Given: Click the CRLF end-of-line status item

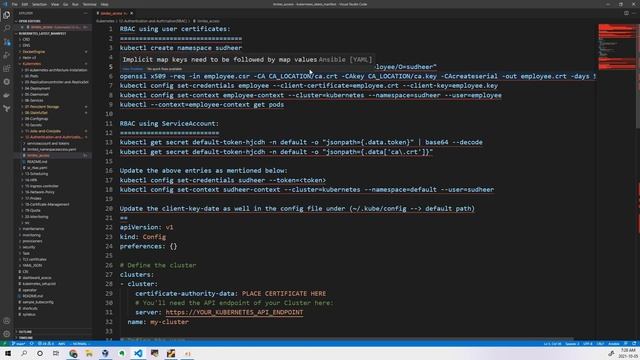Looking at the screenshot, I should pos(600,344).
